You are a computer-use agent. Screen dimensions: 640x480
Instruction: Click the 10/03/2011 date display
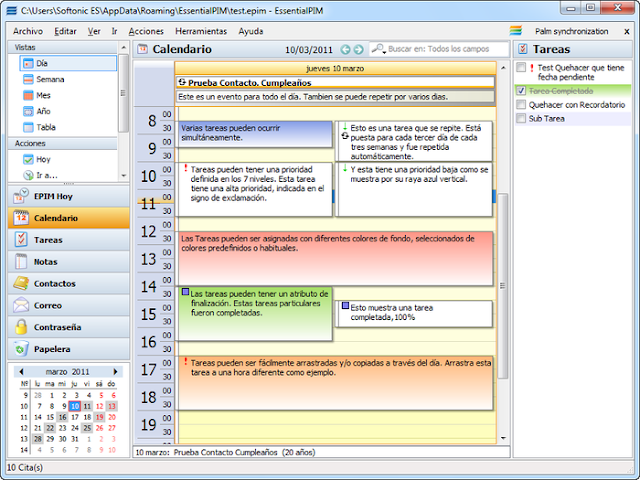tap(309, 50)
